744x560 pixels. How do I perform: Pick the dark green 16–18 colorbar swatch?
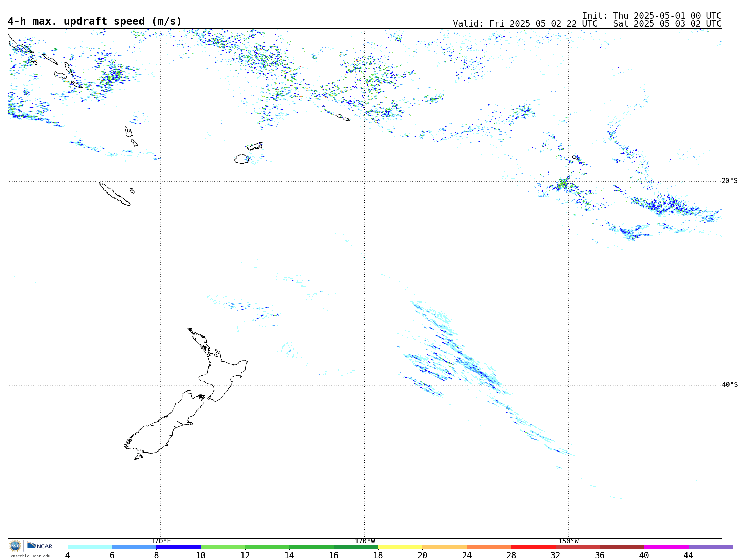[356, 547]
